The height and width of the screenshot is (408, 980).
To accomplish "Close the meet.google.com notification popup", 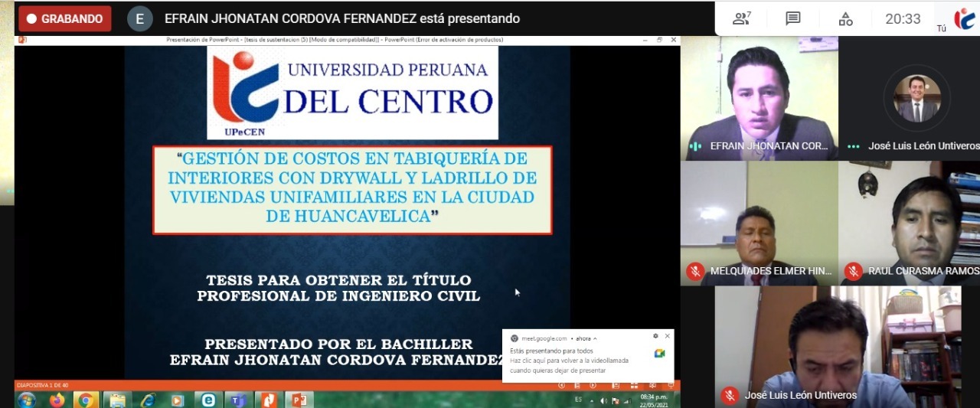I will pyautogui.click(x=668, y=336).
